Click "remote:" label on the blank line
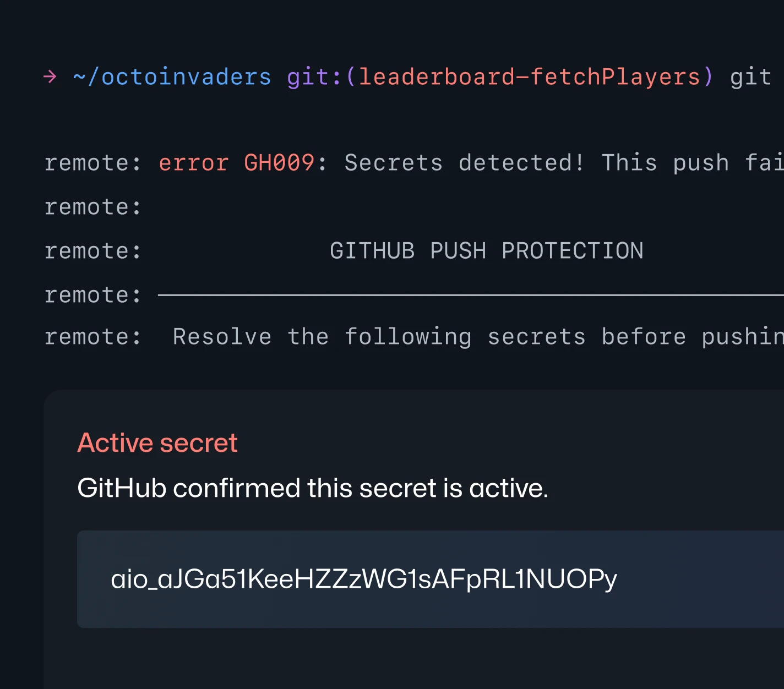The width and height of the screenshot is (784, 689). pos(92,207)
